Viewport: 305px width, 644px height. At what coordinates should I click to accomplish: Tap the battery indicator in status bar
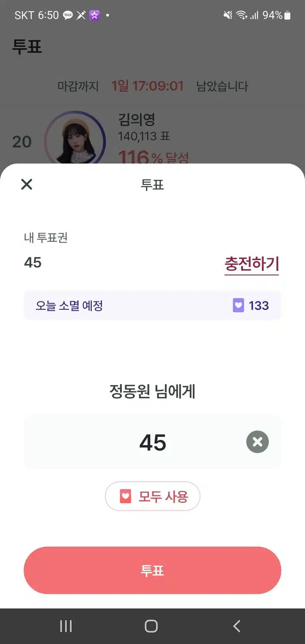coord(288,15)
